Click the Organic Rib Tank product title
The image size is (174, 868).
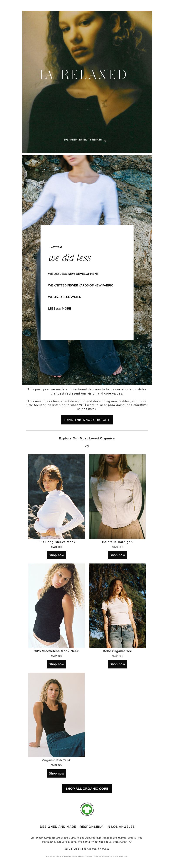(56, 760)
